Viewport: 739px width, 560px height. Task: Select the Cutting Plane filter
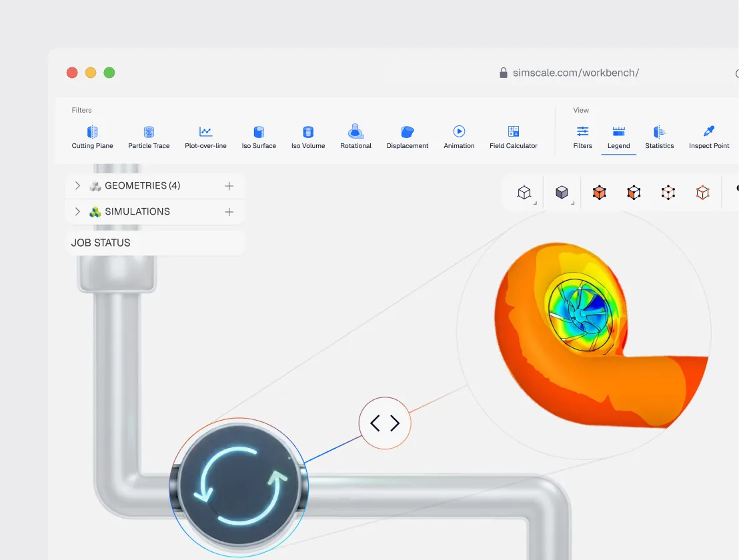pyautogui.click(x=92, y=137)
